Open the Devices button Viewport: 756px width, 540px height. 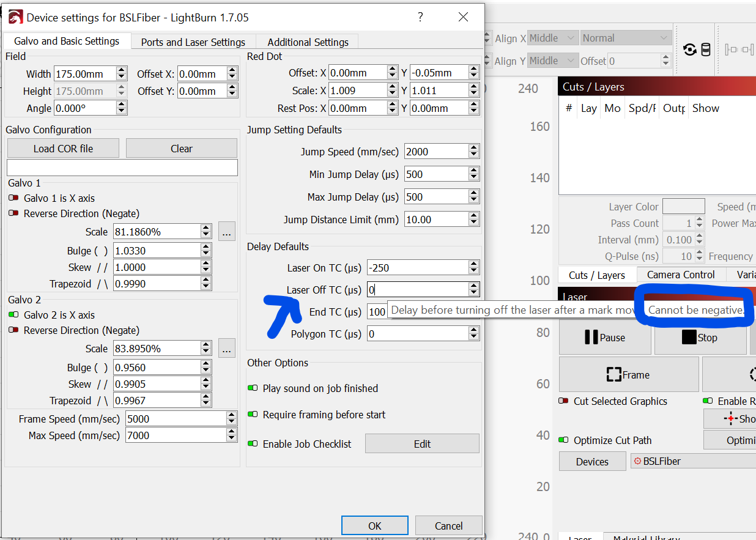pos(592,462)
